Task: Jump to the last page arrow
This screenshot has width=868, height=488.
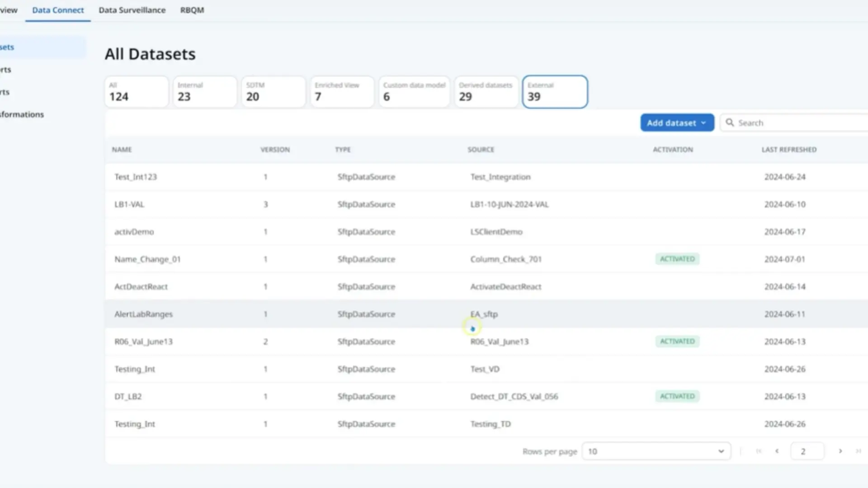Action: click(858, 451)
